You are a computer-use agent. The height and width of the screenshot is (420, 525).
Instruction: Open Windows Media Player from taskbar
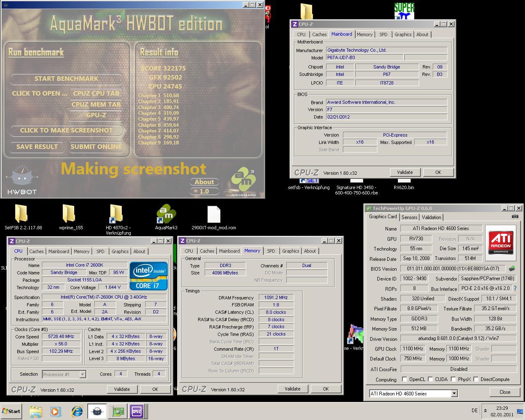coord(55,411)
